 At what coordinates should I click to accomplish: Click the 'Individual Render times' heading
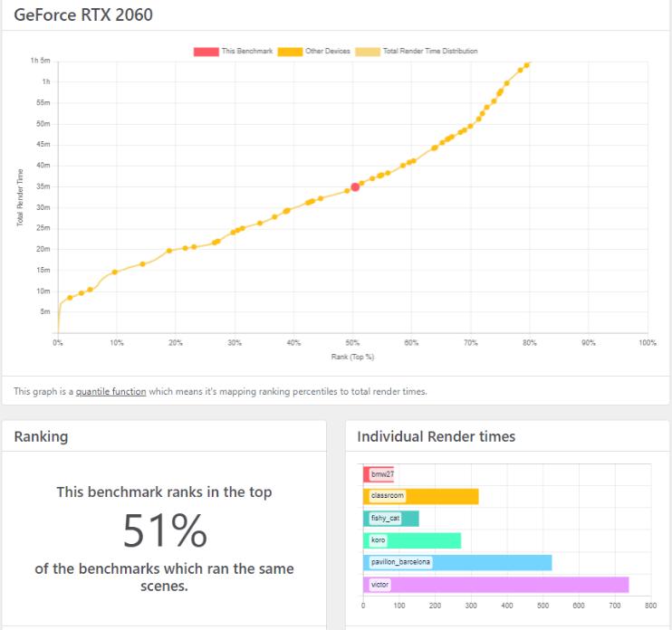pyautogui.click(x=437, y=436)
